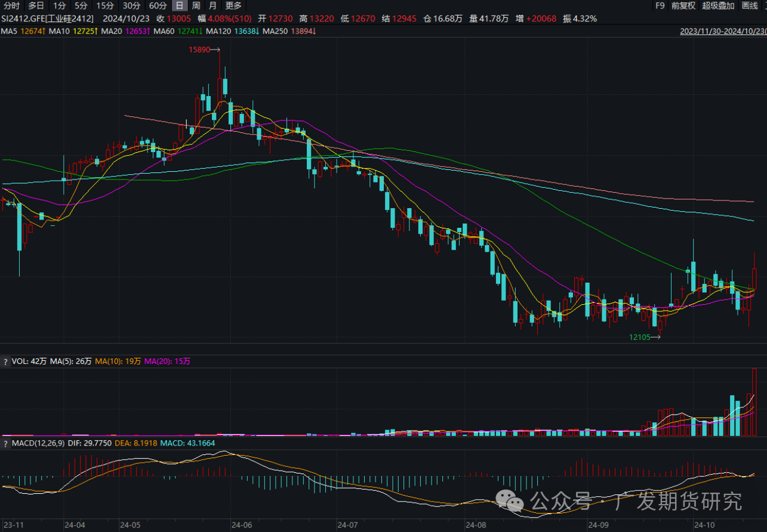Select the 5分 five-minute period
The image size is (767, 532).
[81, 6]
